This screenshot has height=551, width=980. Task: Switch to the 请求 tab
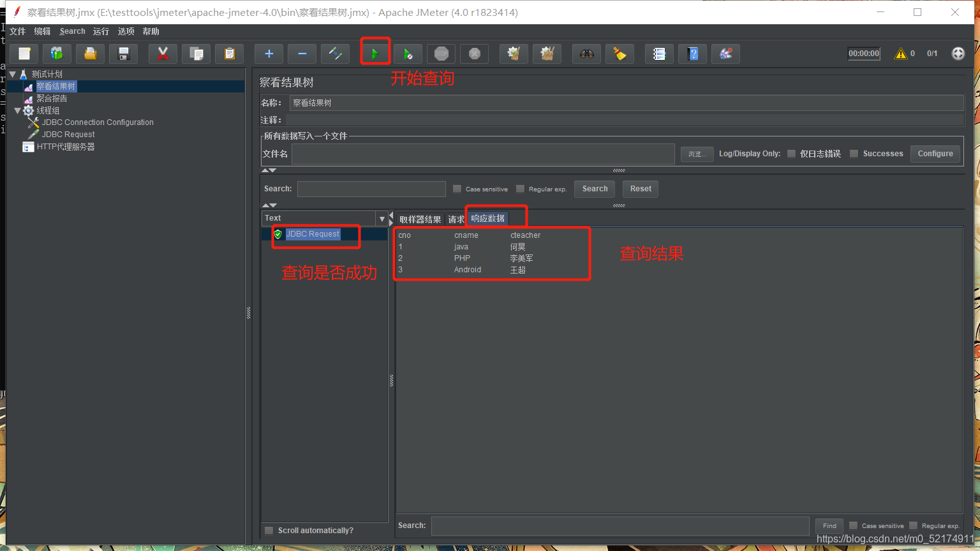pyautogui.click(x=456, y=219)
